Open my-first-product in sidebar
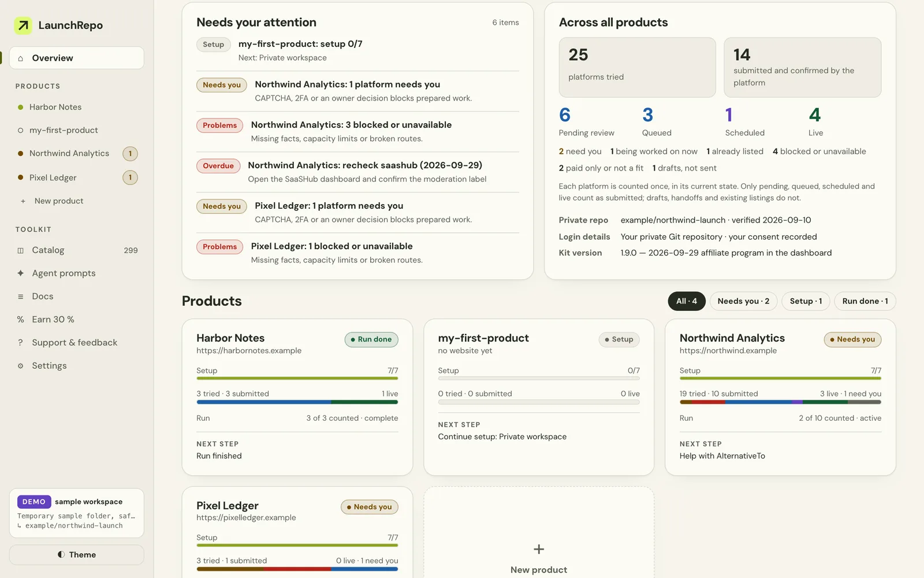Image resolution: width=924 pixels, height=578 pixels. pyautogui.click(x=77, y=131)
